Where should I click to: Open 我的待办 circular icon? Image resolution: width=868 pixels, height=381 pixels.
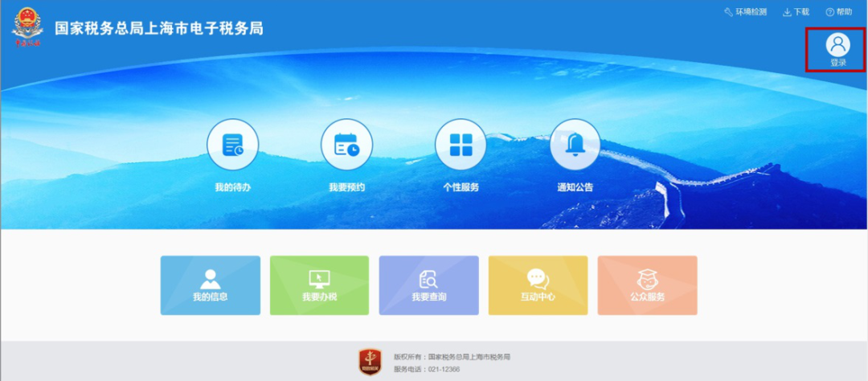232,145
